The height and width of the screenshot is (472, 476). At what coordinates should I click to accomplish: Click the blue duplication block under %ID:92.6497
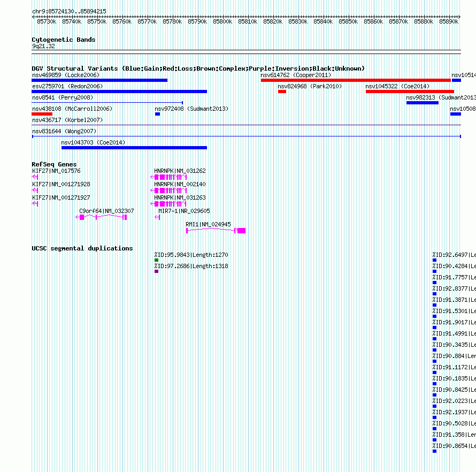pos(434,260)
